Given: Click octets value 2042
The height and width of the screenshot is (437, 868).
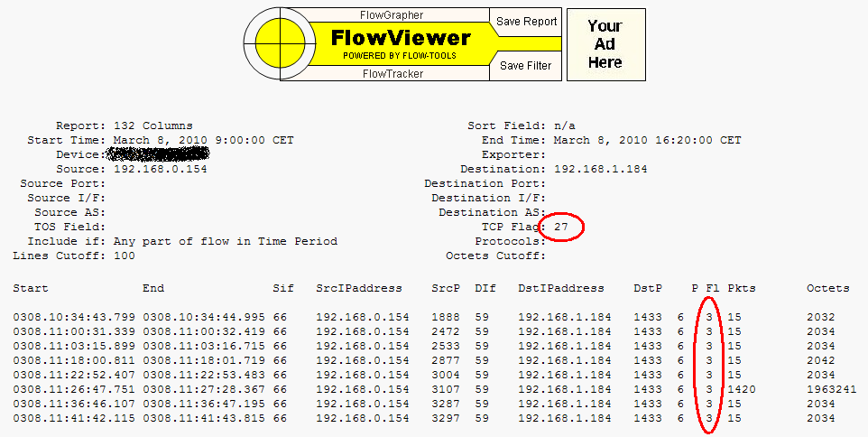Looking at the screenshot, I should pyautogui.click(x=820, y=360).
